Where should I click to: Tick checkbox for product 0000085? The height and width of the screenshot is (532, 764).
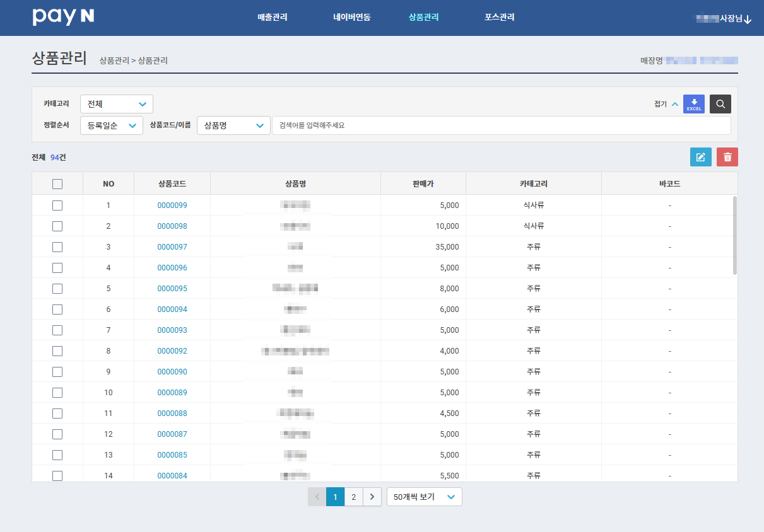(x=57, y=454)
